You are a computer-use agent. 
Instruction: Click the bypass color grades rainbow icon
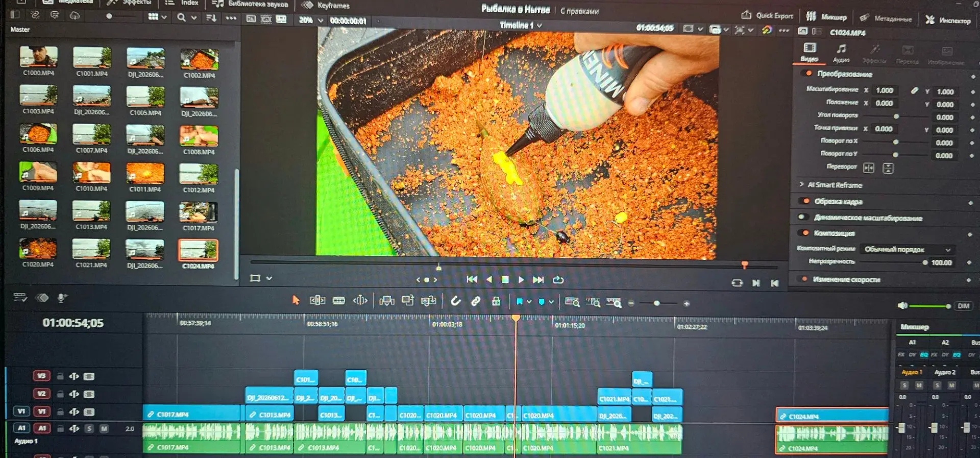coord(767,30)
